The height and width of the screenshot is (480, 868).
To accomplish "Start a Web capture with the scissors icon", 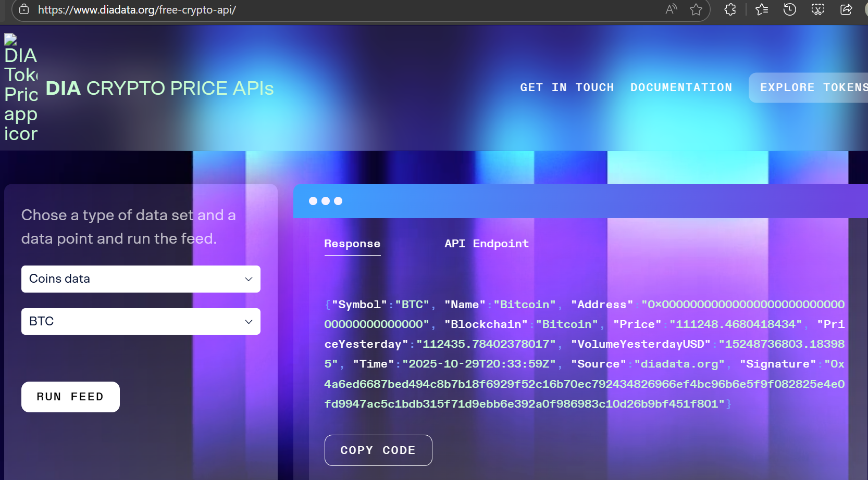I will (817, 9).
